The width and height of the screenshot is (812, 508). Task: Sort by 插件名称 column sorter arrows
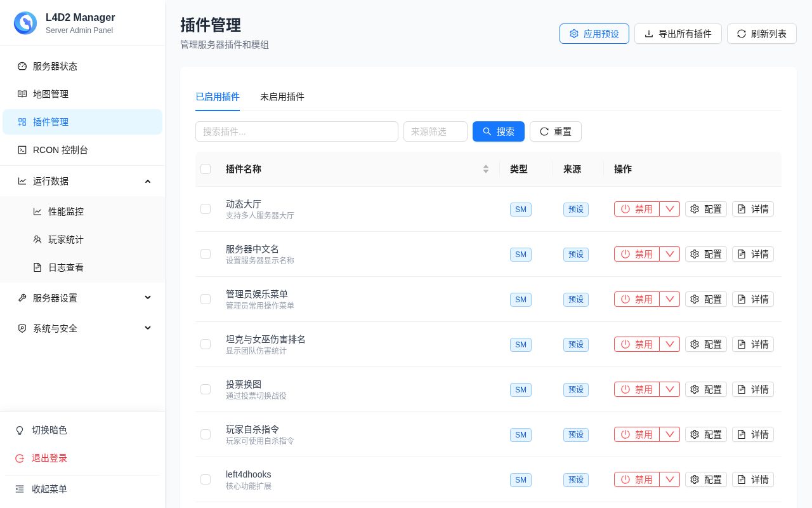click(486, 169)
